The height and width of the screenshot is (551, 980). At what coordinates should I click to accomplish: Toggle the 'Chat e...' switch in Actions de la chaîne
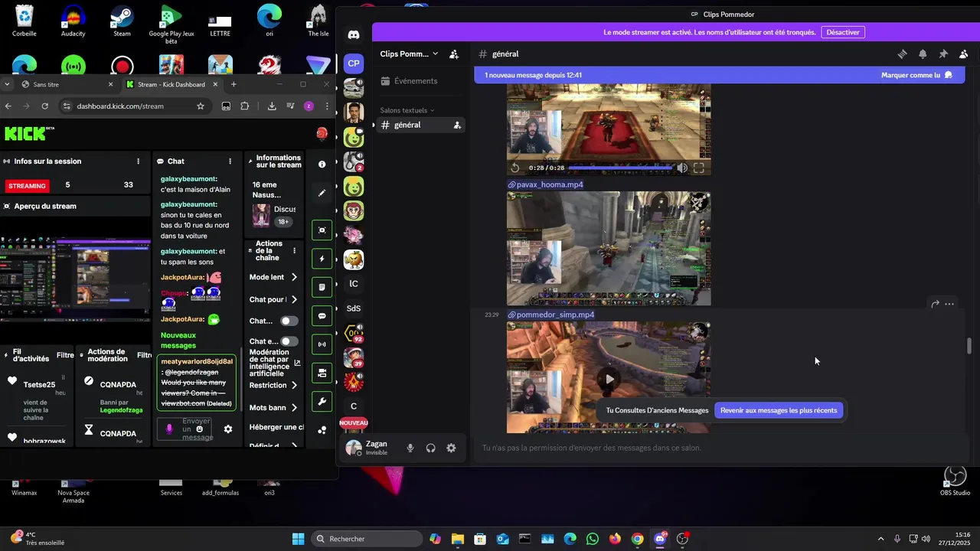click(289, 341)
